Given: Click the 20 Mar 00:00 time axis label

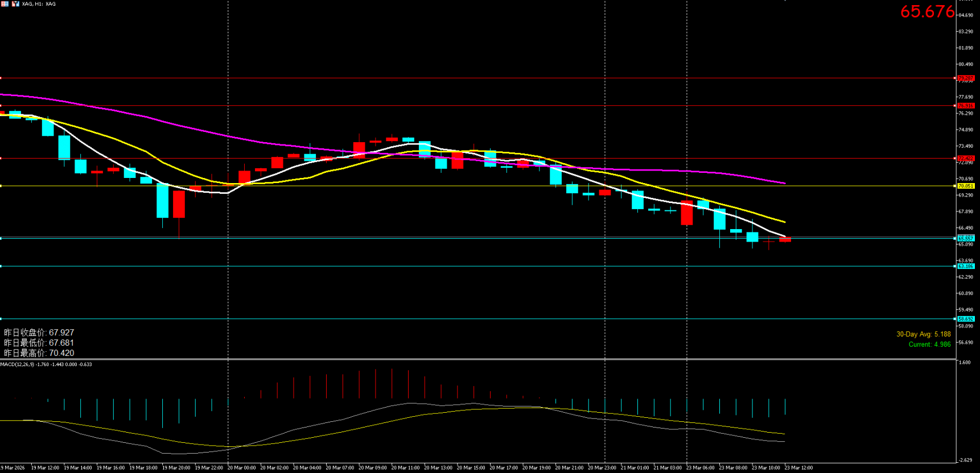Looking at the screenshot, I should [241, 468].
